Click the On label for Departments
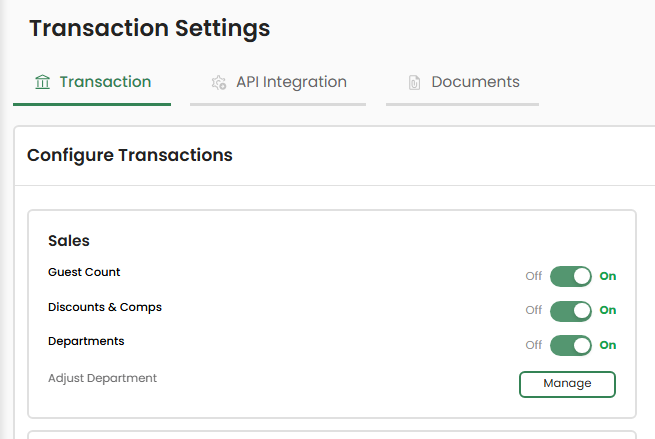Image resolution: width=655 pixels, height=439 pixels. (x=608, y=345)
